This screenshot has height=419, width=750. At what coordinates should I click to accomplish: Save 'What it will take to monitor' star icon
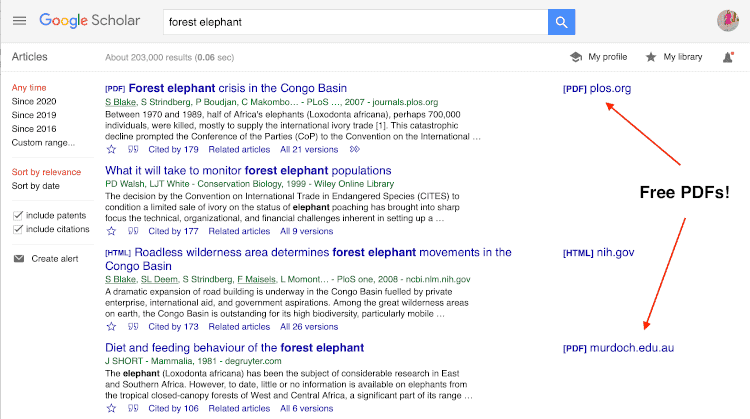111,231
